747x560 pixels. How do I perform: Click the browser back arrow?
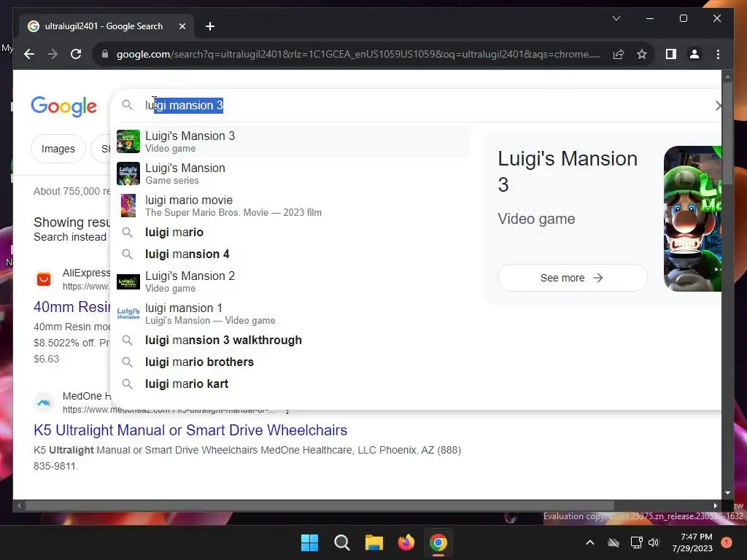coord(29,54)
